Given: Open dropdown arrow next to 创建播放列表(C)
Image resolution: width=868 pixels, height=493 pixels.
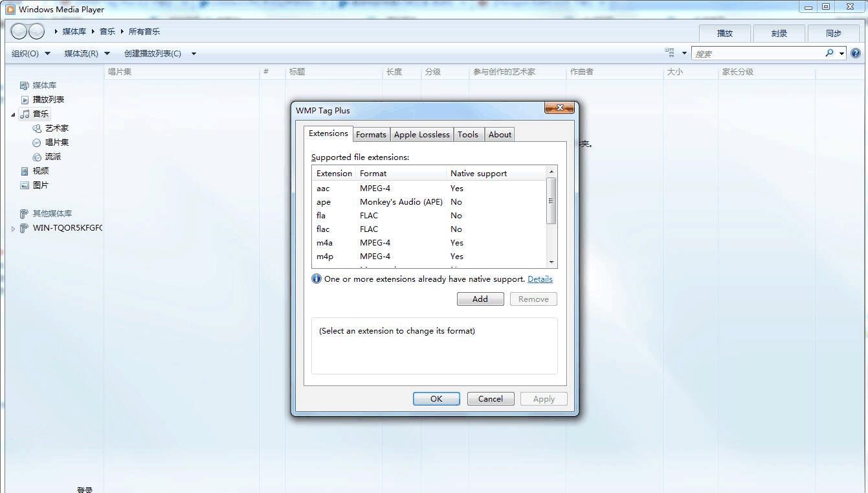Looking at the screenshot, I should pos(194,54).
